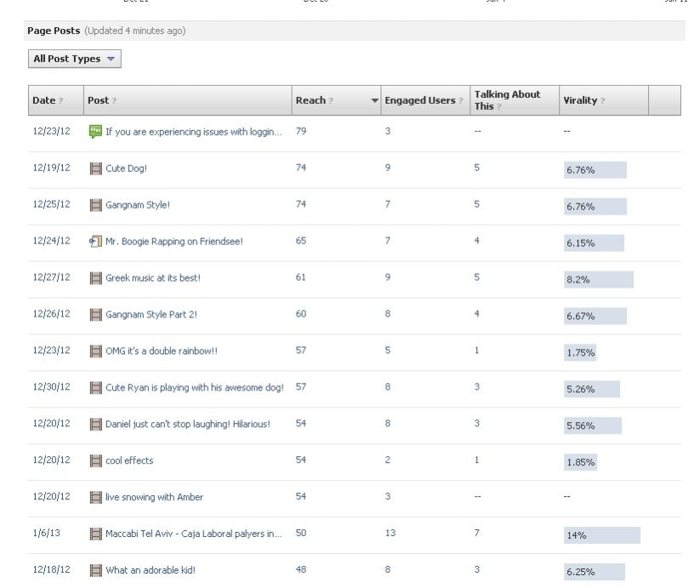
Task: Click the help question mark beside Virality
Action: pyautogui.click(x=603, y=101)
